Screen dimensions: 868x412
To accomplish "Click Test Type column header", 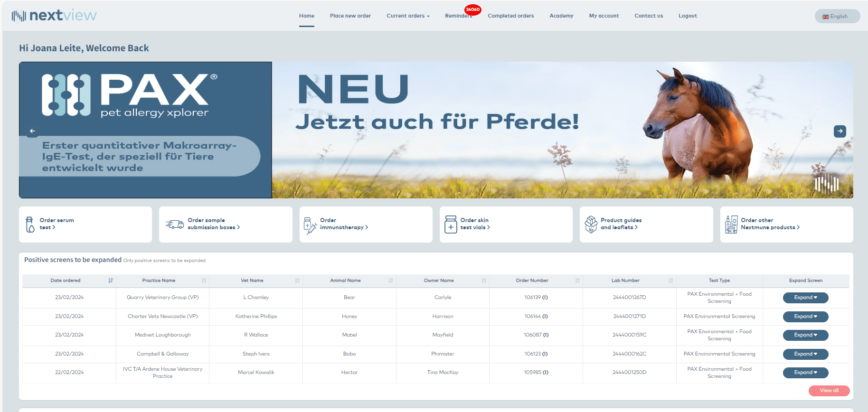I will (x=719, y=281).
